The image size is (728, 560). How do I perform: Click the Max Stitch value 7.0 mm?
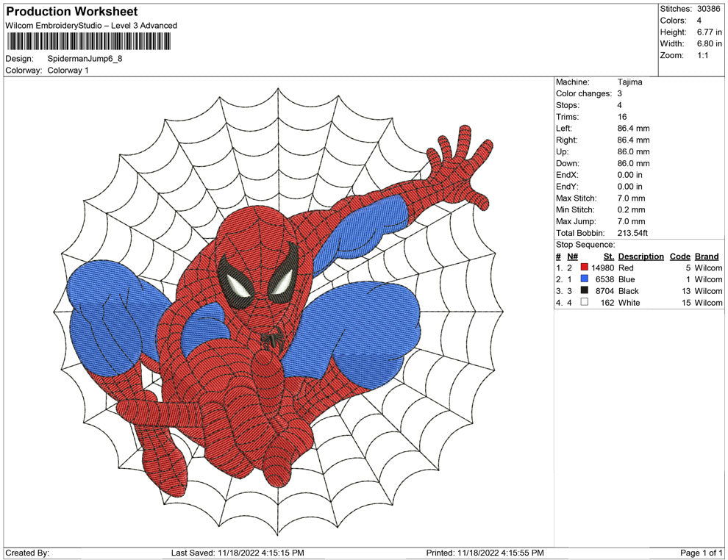[631, 198]
